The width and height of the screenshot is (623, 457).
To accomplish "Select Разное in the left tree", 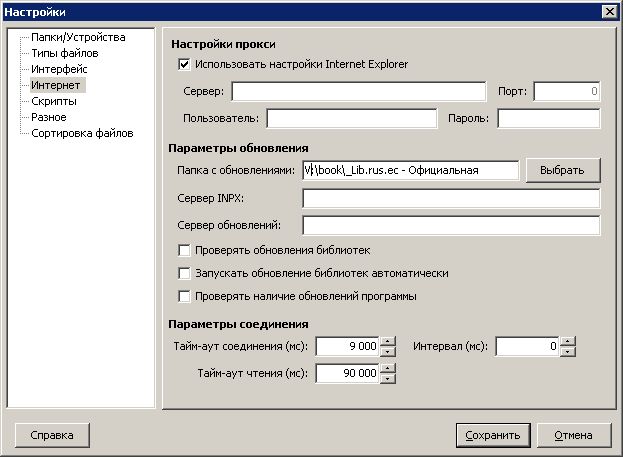I will tap(49, 117).
